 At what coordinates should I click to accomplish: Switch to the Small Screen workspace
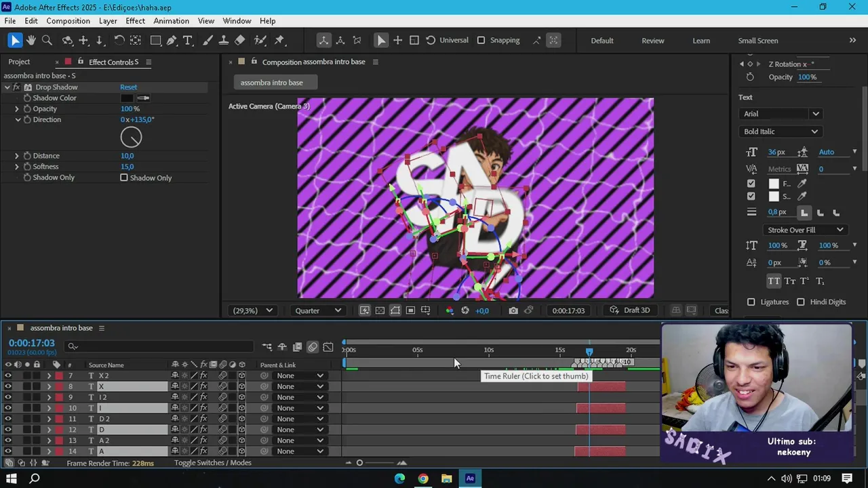pyautogui.click(x=758, y=41)
